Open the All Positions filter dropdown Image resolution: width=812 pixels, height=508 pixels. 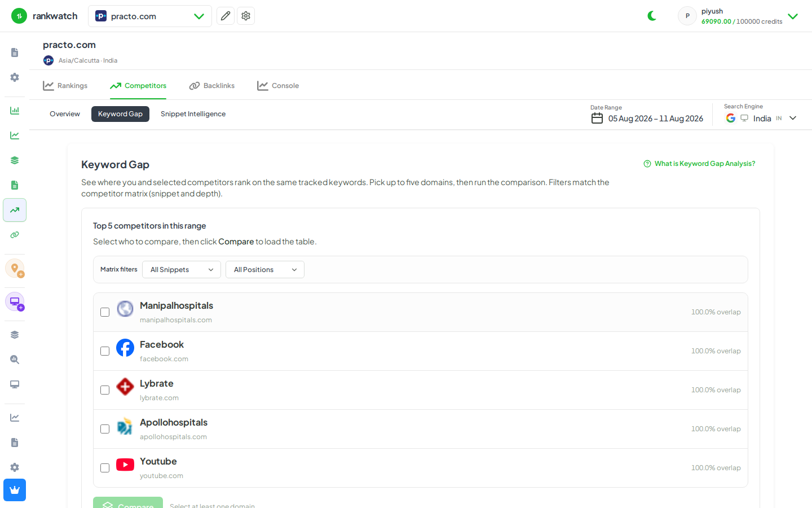265,270
